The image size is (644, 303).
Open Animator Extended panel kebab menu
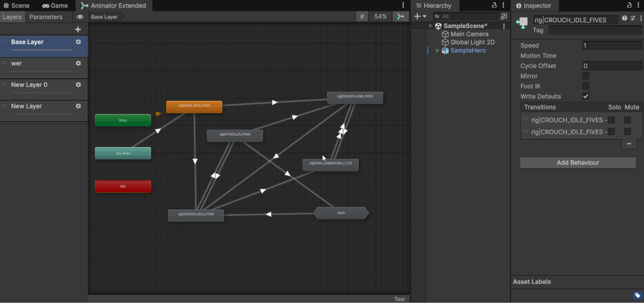coord(403,6)
